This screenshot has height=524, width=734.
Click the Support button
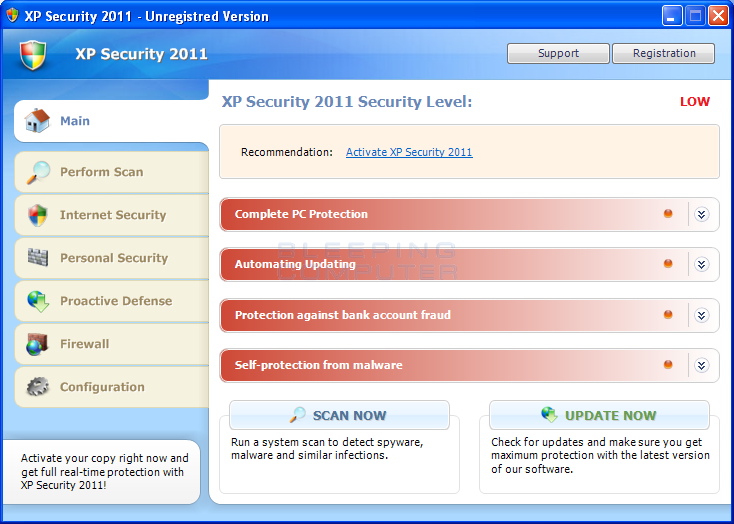(558, 53)
